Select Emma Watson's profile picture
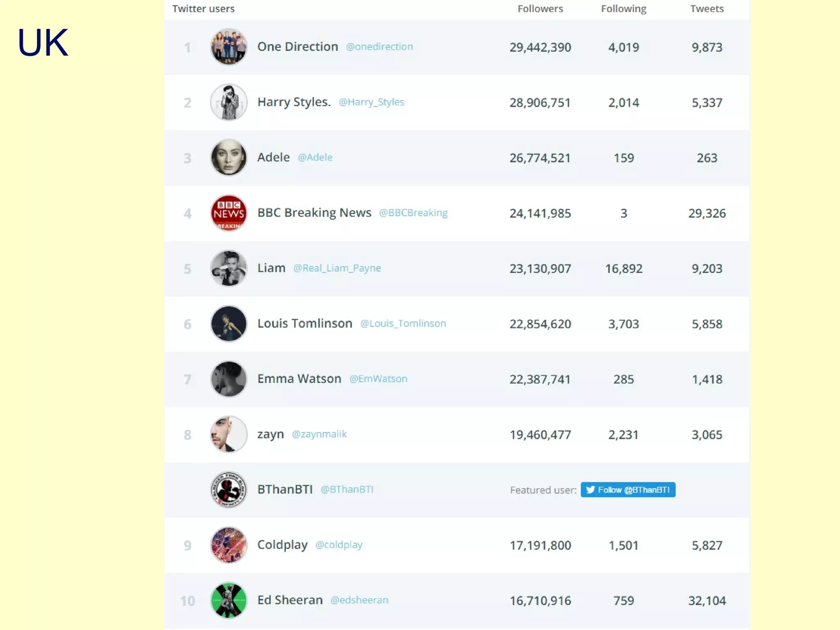Viewport: 840px width, 630px height. [x=228, y=379]
